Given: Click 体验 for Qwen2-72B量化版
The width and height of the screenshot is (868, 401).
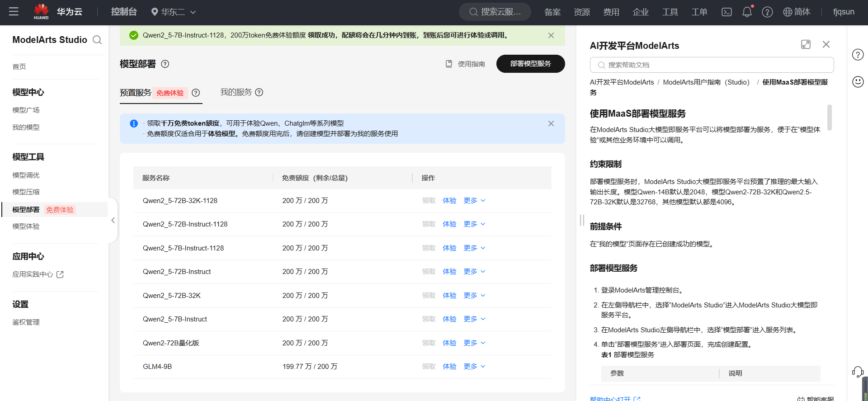Looking at the screenshot, I should click(x=449, y=343).
